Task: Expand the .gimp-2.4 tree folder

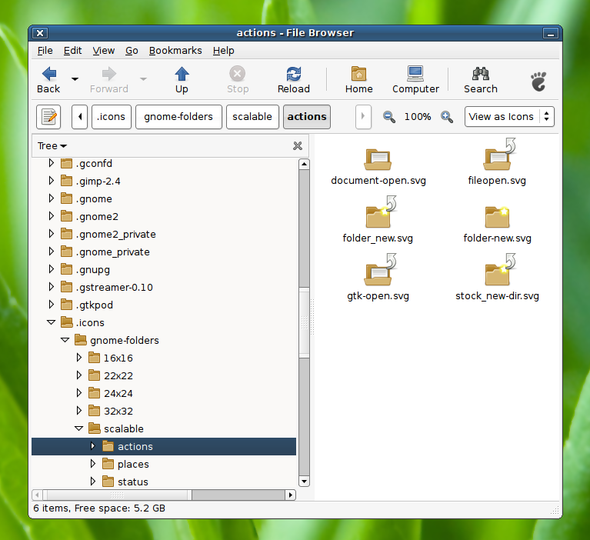Action: tap(51, 181)
